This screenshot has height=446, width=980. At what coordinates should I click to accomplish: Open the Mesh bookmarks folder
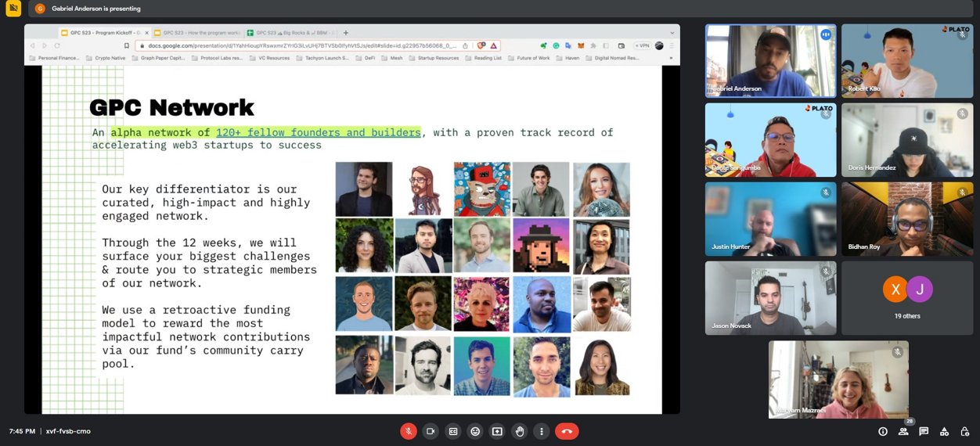[x=392, y=58]
